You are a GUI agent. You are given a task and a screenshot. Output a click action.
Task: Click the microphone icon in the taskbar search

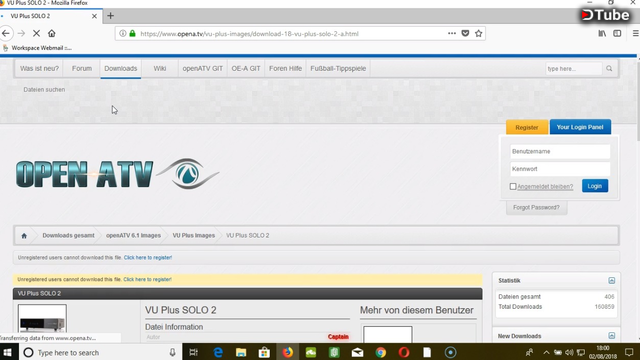click(x=173, y=352)
